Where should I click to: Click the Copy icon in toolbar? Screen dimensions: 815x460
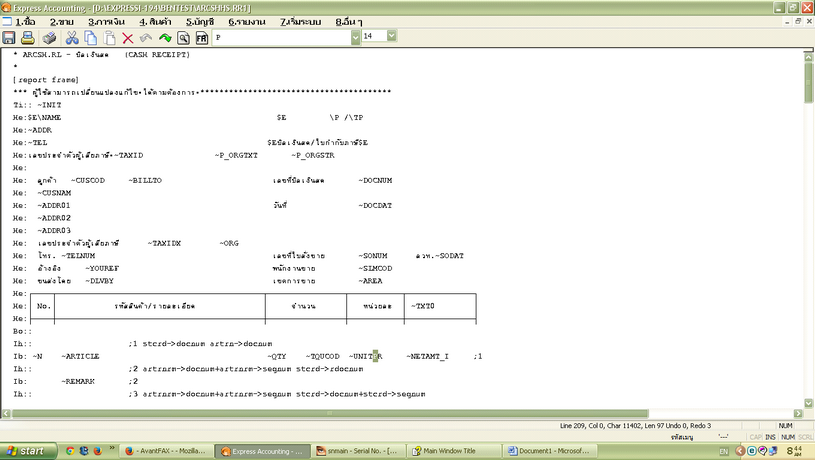click(x=91, y=37)
